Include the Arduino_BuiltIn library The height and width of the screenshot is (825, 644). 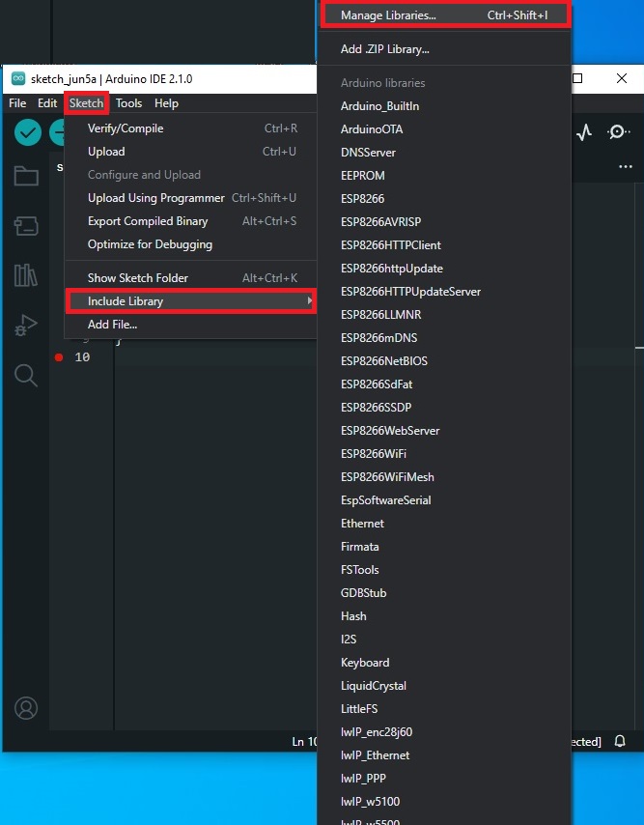tap(445, 105)
